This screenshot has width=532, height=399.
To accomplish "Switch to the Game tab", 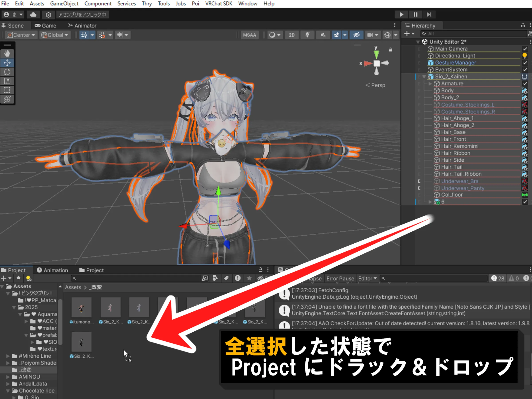I will click(45, 25).
